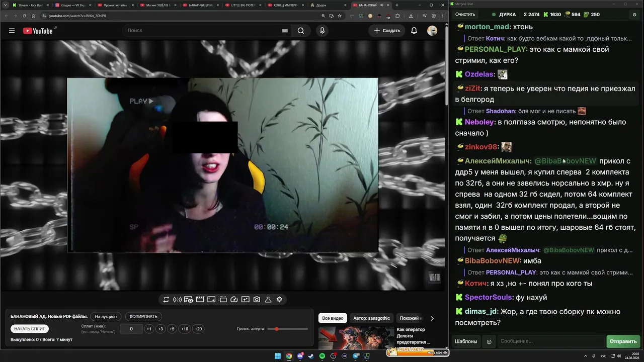
Task: Open the YouTube guide hamburger menu
Action: (x=12, y=31)
